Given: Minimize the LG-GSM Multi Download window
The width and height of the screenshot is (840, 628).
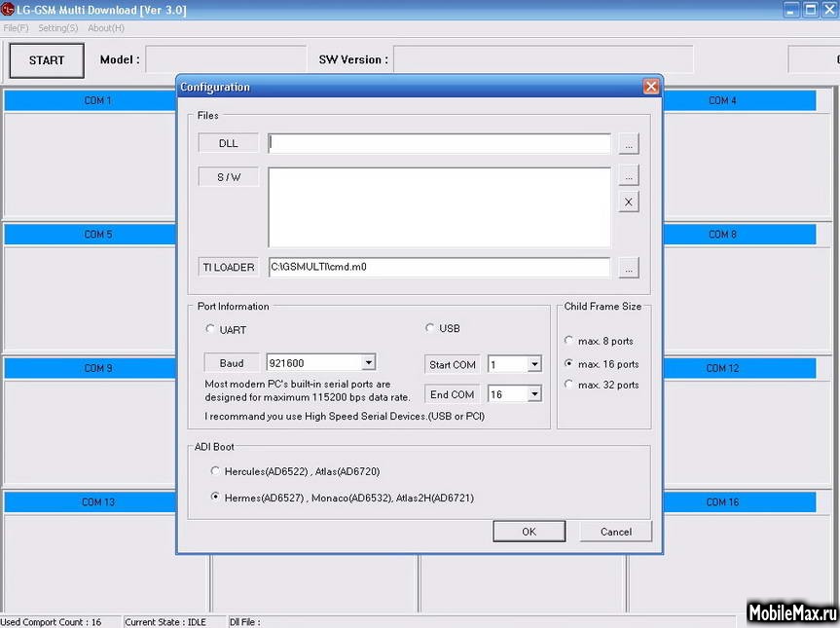Looking at the screenshot, I should coord(790,9).
